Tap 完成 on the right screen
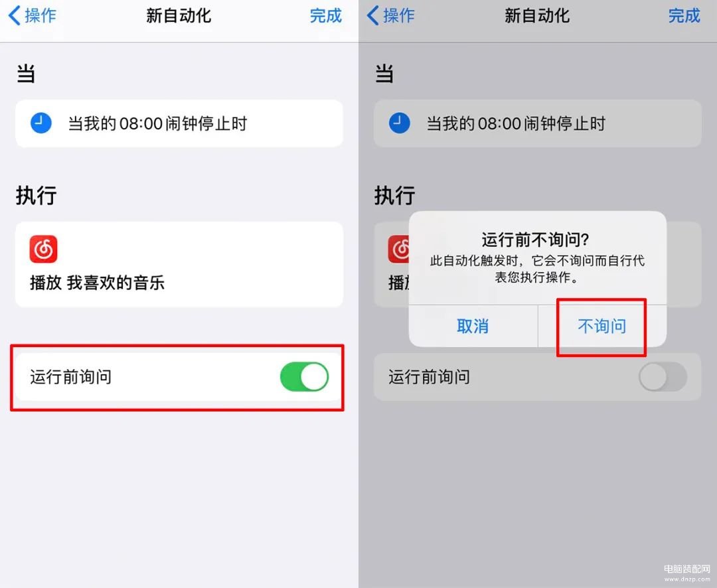The height and width of the screenshot is (588, 717). click(x=684, y=15)
